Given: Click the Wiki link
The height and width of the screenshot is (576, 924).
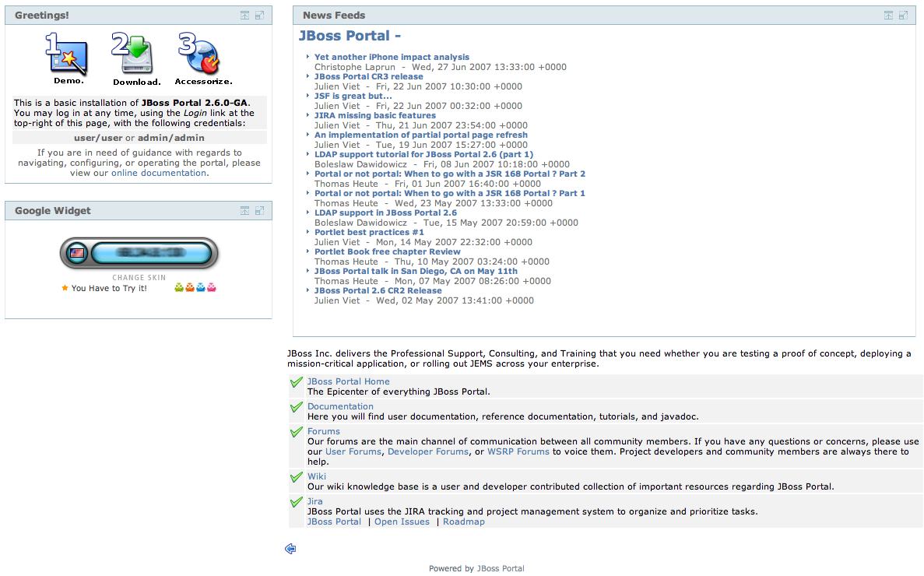Looking at the screenshot, I should click(316, 476).
